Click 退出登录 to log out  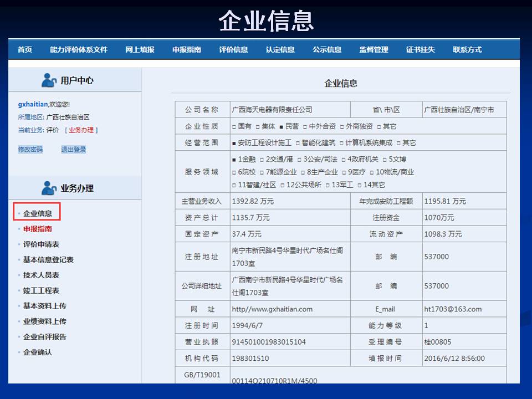pos(74,149)
